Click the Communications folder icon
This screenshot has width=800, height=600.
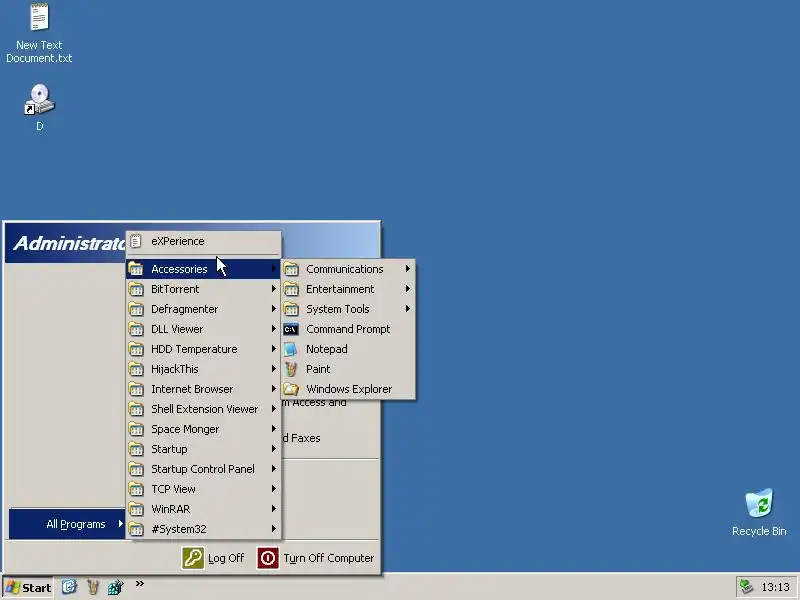(291, 269)
